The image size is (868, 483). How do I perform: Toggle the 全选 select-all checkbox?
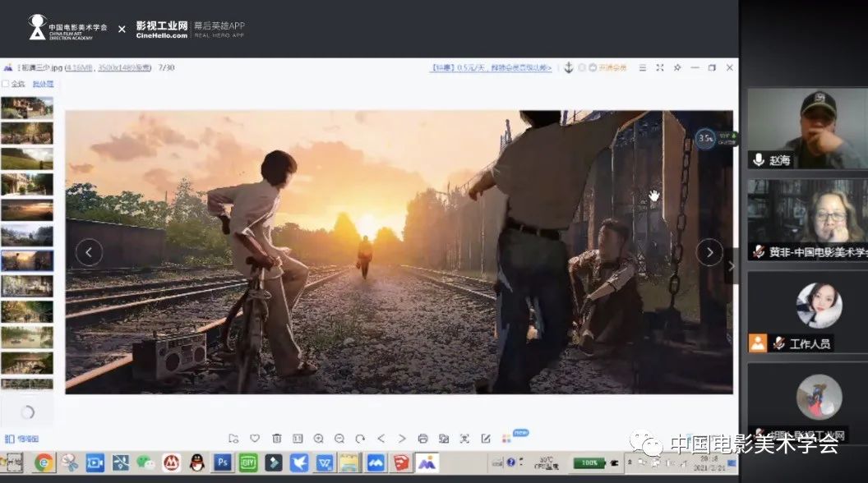(6, 84)
